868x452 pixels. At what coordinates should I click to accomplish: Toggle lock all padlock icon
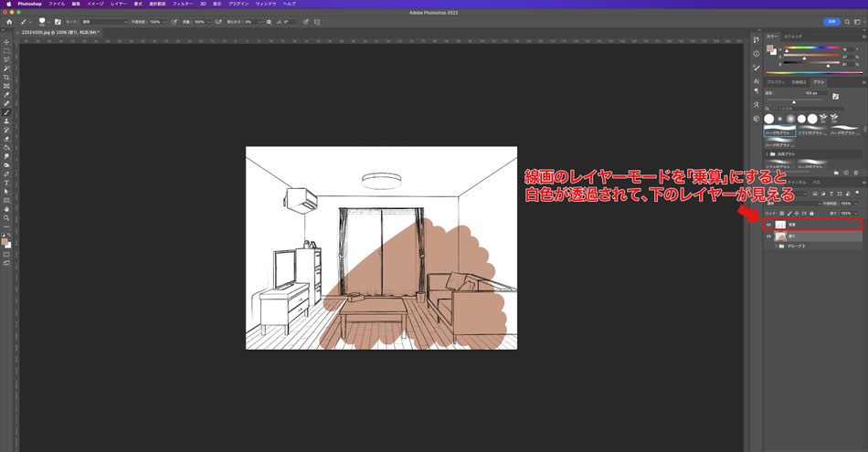(x=811, y=214)
